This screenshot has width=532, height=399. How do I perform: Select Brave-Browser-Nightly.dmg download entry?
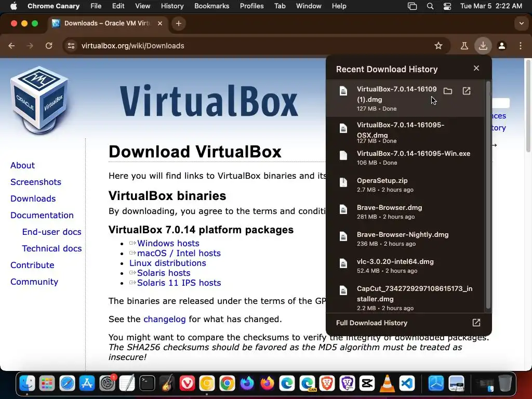coord(405,239)
